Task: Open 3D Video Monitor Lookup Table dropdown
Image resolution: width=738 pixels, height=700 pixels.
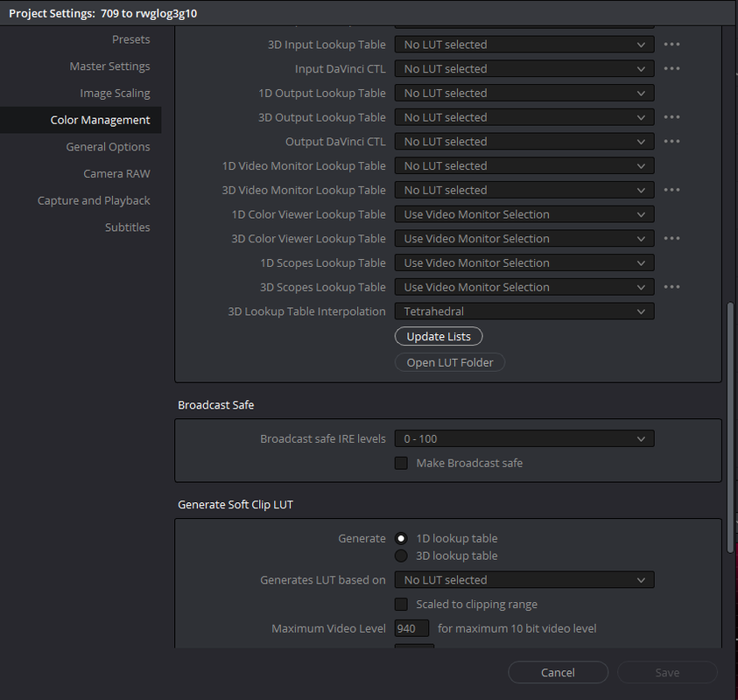Action: 524,190
